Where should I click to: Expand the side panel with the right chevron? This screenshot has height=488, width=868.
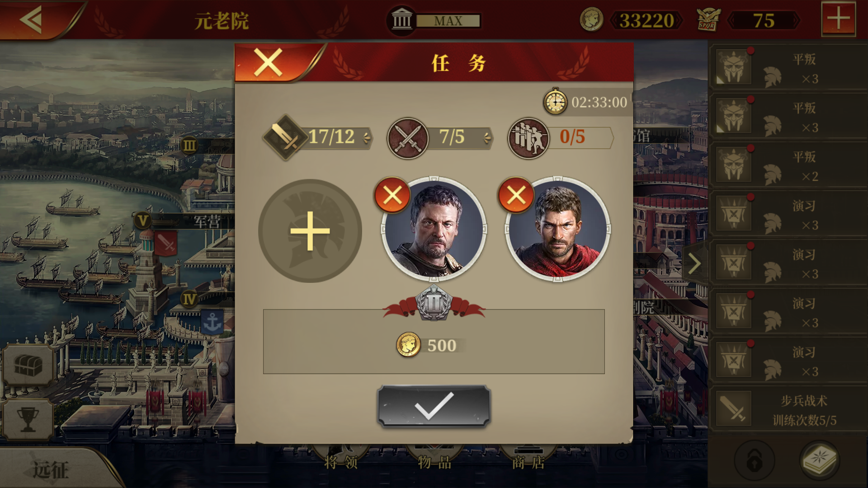pos(694,263)
